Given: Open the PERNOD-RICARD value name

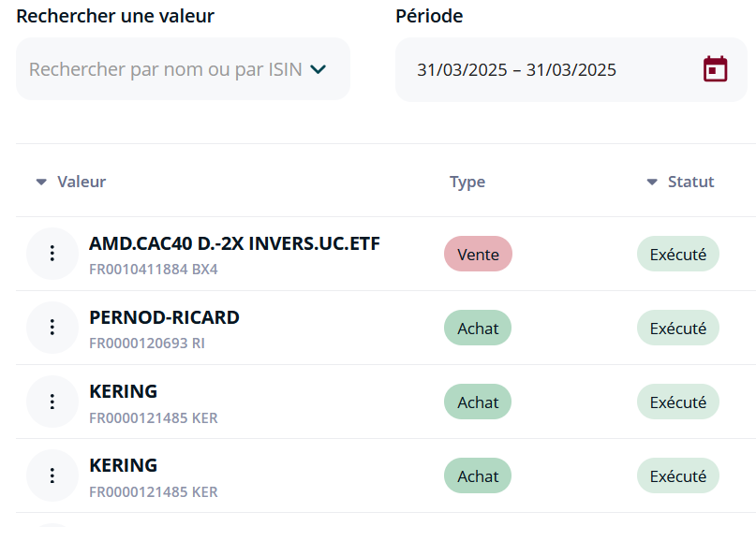Looking at the screenshot, I should coord(165,317).
